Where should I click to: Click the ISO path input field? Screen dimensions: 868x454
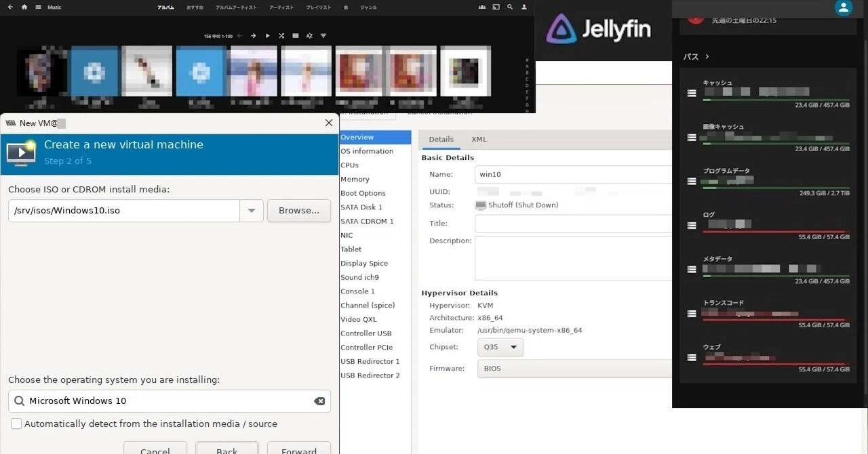[x=124, y=211]
